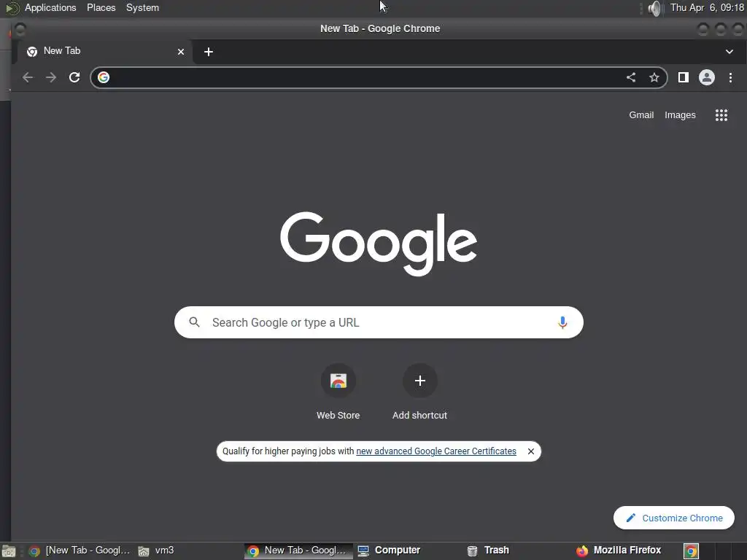Viewport: 747px width, 560px height.
Task: Click the forward navigation arrow
Action: [51, 77]
